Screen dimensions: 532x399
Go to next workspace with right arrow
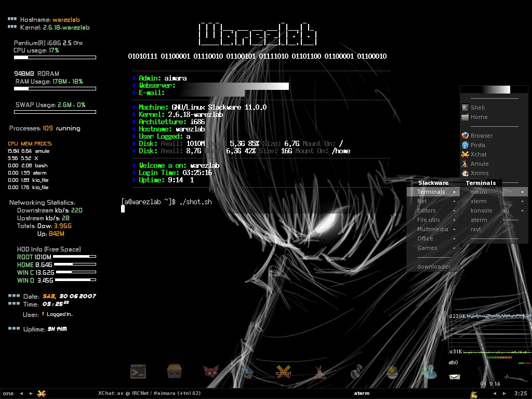coord(31,394)
